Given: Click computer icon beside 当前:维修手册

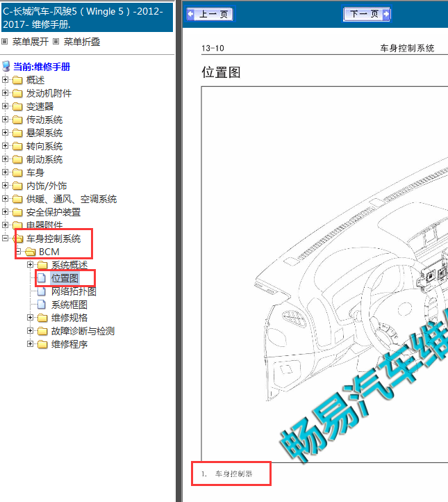Looking at the screenshot, I should [x=6, y=66].
